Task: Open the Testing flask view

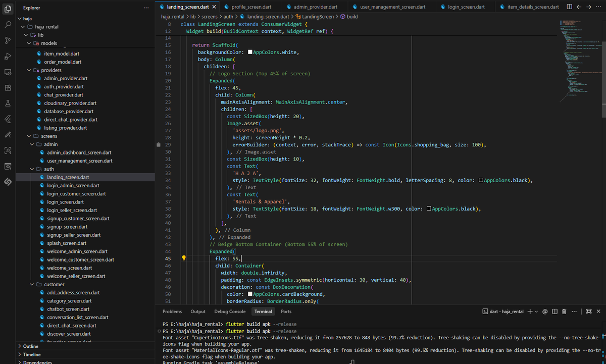Action: tap(8, 103)
